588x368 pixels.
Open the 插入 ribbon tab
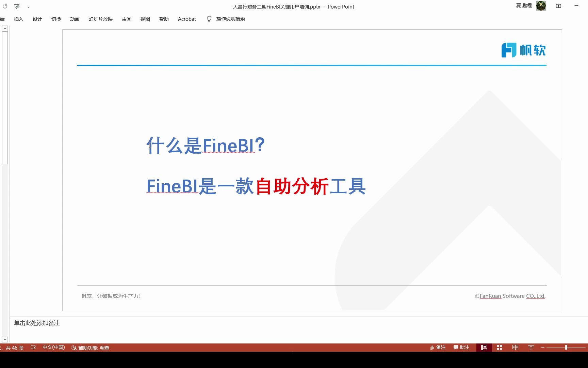click(18, 19)
